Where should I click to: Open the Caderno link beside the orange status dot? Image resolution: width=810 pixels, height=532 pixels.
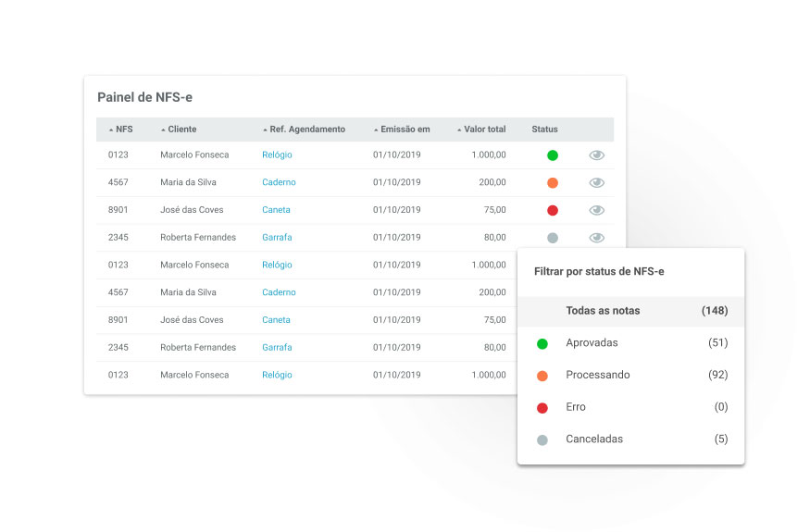click(x=279, y=182)
